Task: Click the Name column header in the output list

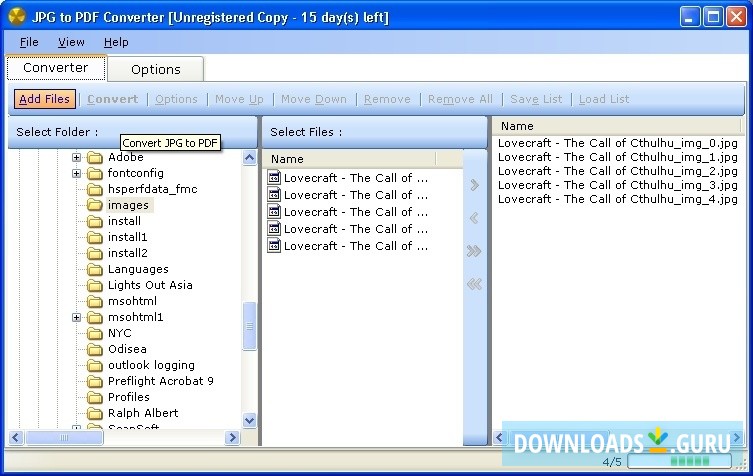Action: pyautogui.click(x=617, y=126)
